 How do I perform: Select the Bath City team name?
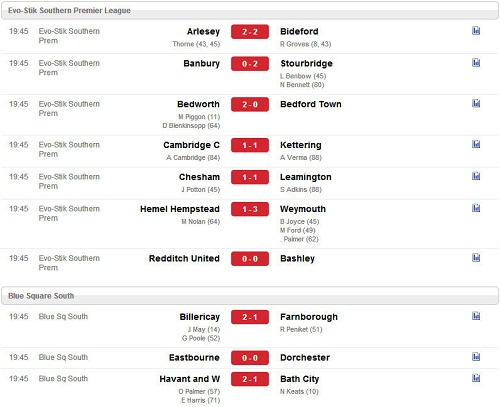pyautogui.click(x=299, y=379)
